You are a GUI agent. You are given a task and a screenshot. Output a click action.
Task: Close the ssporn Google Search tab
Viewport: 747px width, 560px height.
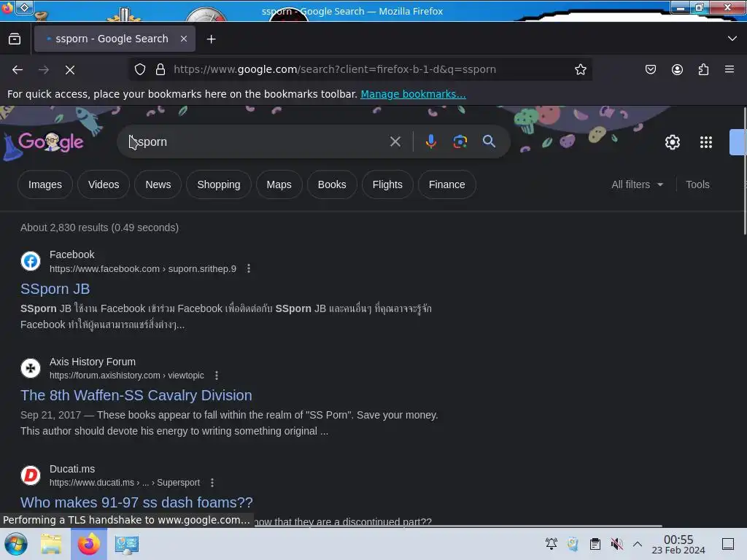[184, 39]
